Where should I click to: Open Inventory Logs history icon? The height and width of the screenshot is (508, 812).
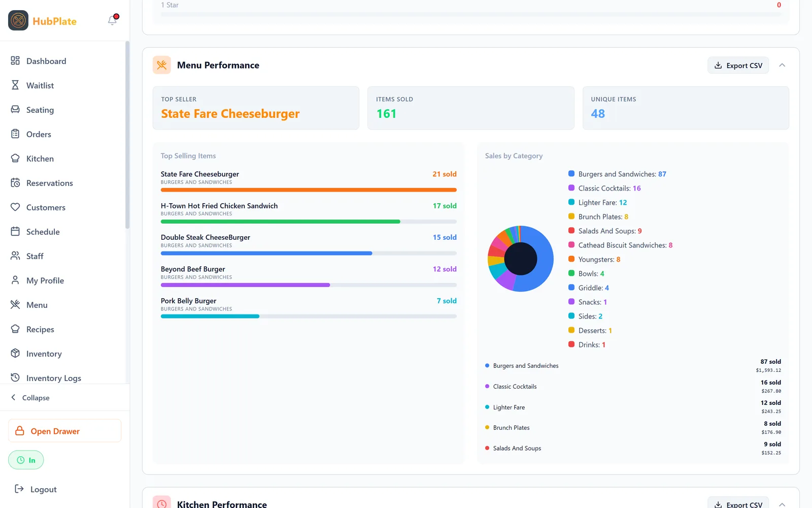click(15, 378)
